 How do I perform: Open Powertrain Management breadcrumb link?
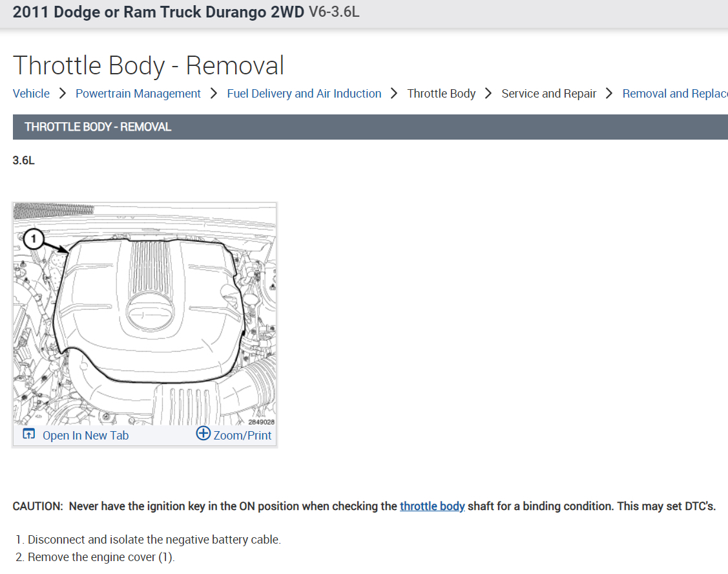(138, 94)
